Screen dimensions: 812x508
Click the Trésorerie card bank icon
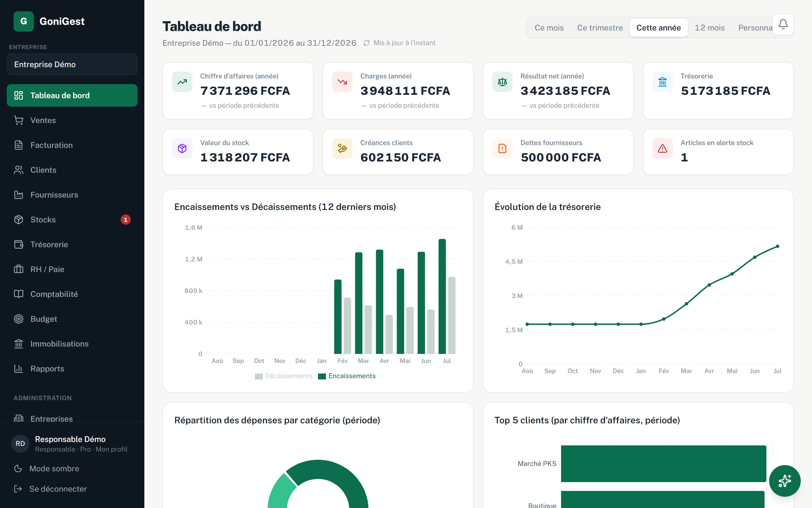662,82
